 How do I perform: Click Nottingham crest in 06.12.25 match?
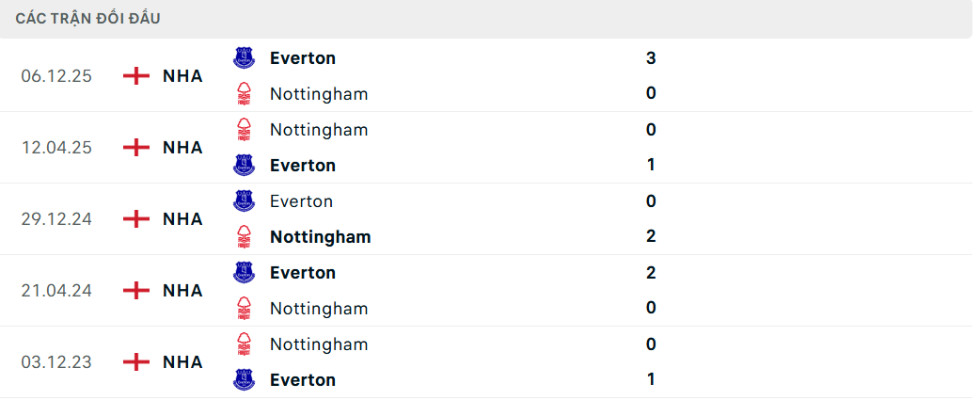click(244, 93)
